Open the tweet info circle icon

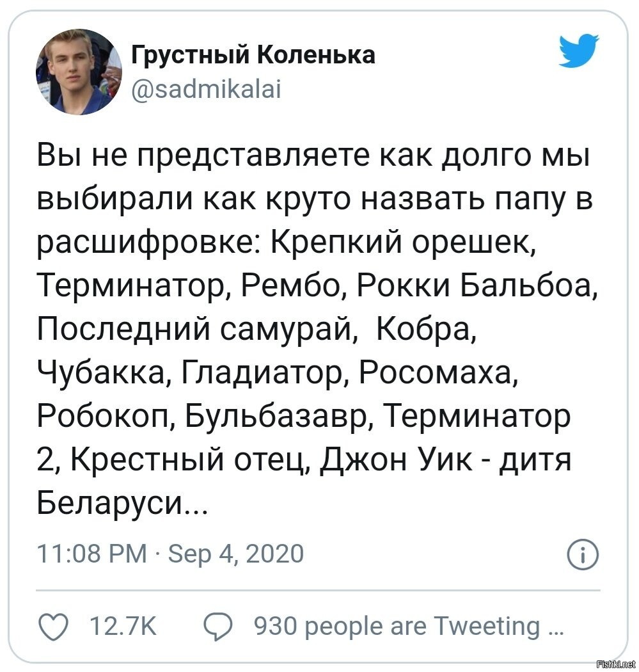[583, 554]
